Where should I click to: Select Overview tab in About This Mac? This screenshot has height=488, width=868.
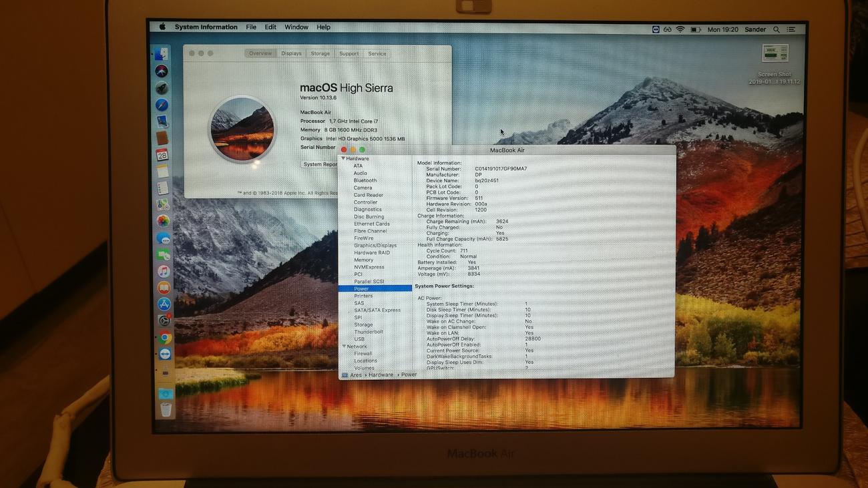click(260, 53)
